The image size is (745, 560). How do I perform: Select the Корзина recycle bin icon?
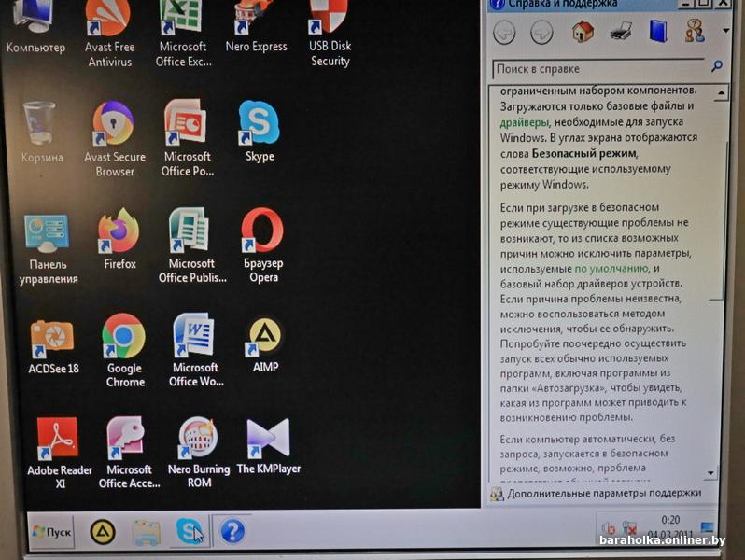41,132
